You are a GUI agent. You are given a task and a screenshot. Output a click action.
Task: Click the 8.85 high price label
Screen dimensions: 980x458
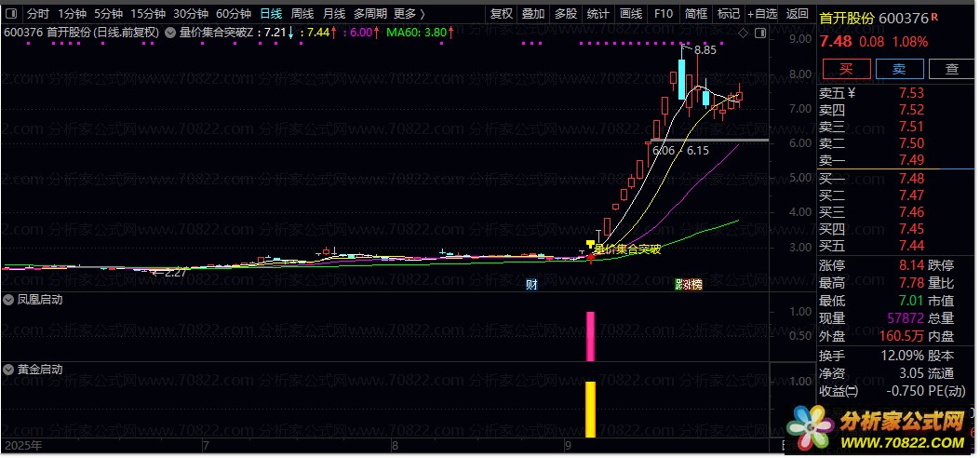pos(705,48)
